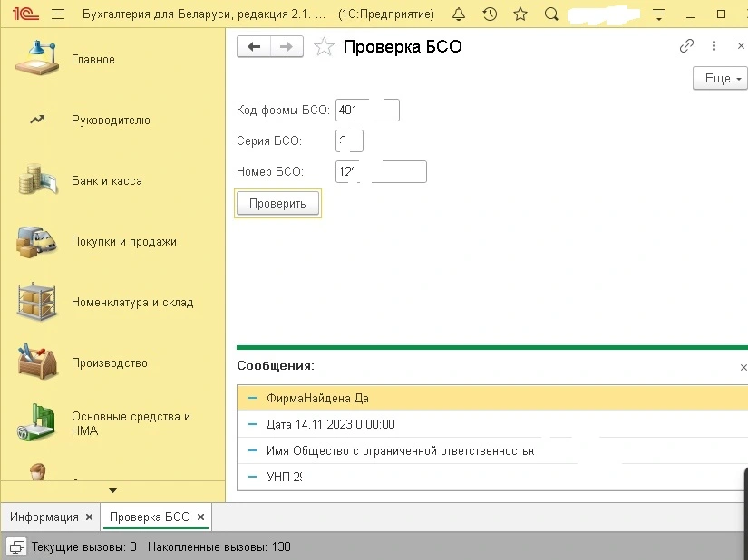Open the Покупки и продажи section
Image resolution: width=748 pixels, height=560 pixels.
[123, 242]
